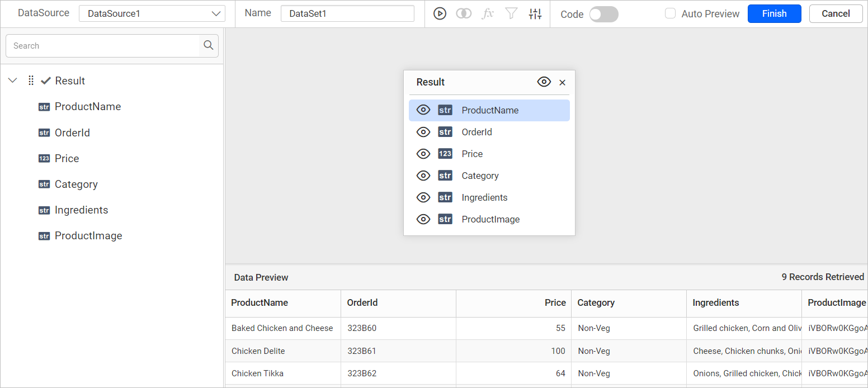Open the query parameters sliders icon
Image resolution: width=868 pixels, height=388 pixels.
pyautogui.click(x=535, y=14)
